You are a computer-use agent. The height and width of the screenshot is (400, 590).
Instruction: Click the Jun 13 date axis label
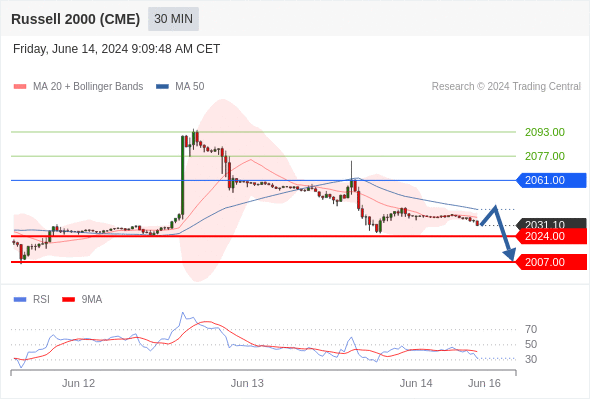(x=247, y=383)
